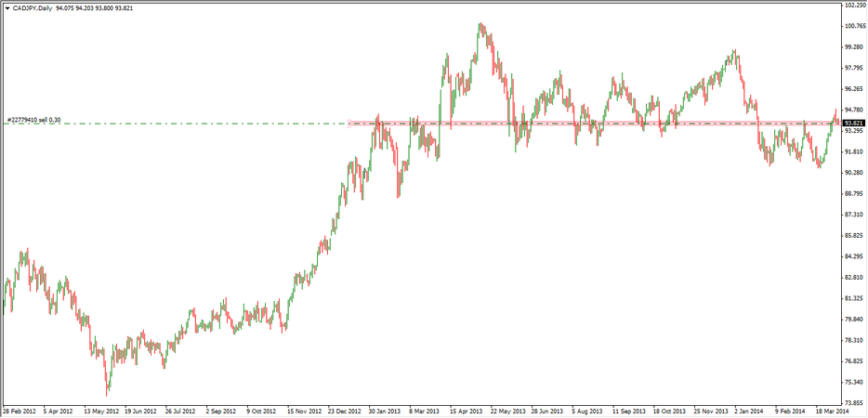
Task: Click the 28 Feb 2012 date label
Action: pos(20,410)
